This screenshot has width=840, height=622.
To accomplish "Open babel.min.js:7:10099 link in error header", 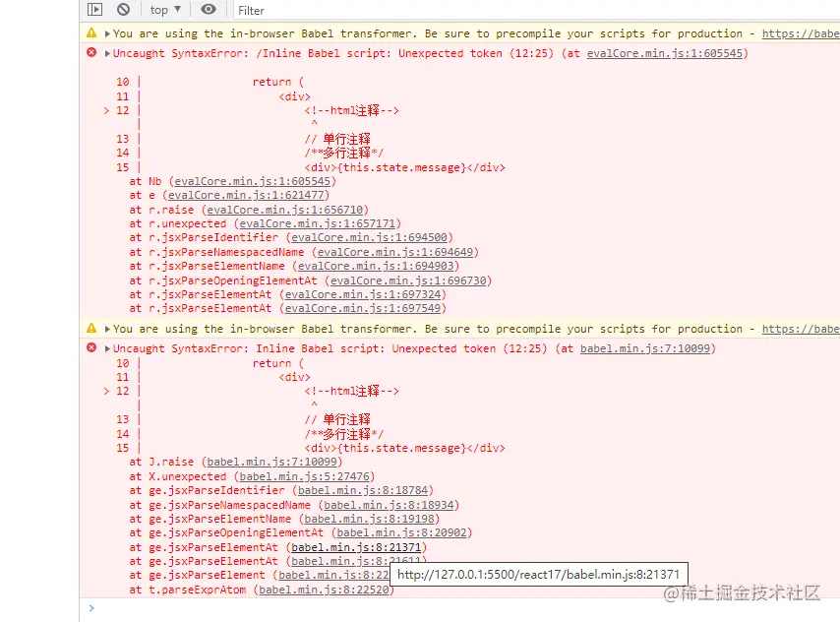I will (645, 348).
